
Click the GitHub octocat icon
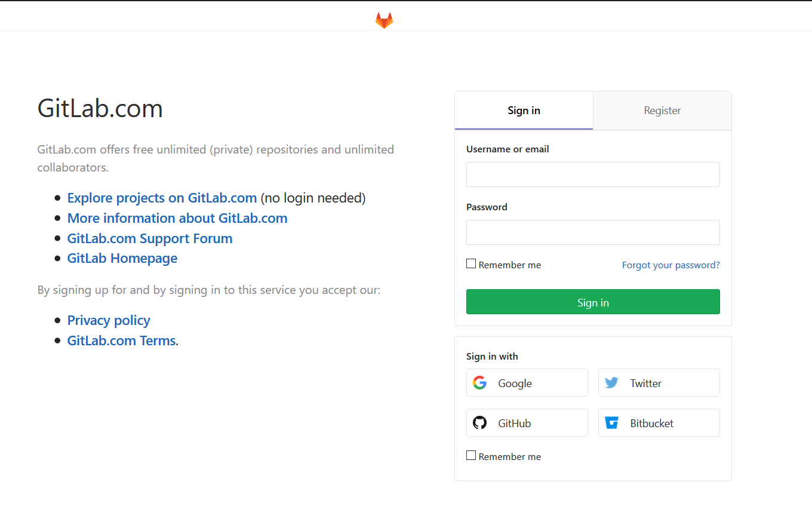479,423
